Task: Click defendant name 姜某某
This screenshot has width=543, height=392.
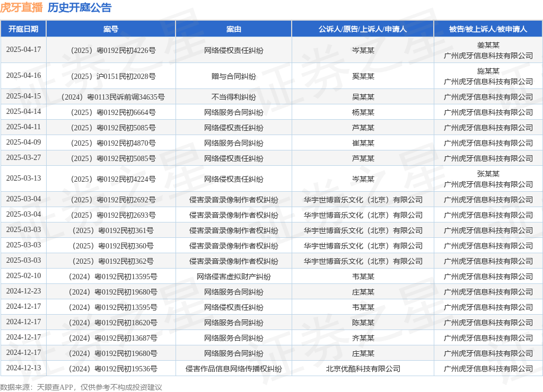Action: [x=488, y=45]
